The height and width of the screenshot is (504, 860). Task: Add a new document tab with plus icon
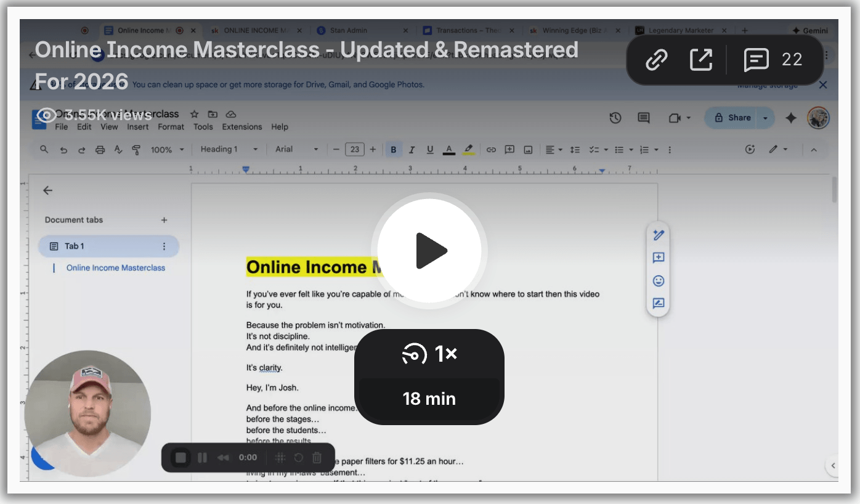[164, 220]
